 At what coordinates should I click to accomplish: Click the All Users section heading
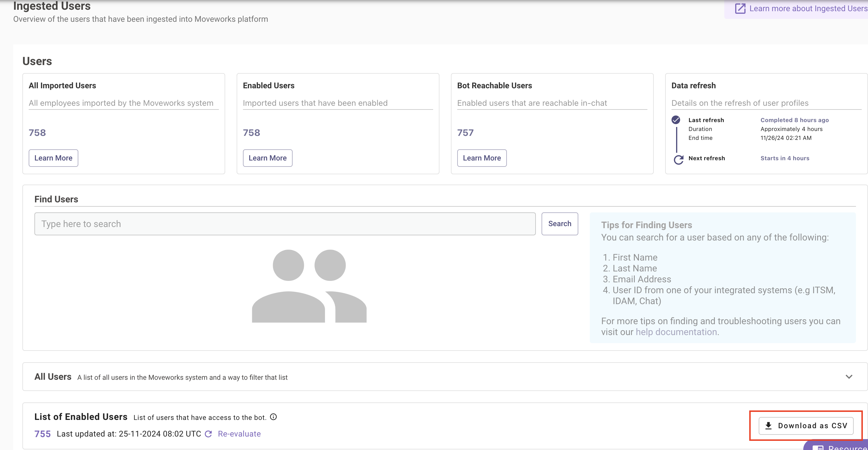[53, 377]
